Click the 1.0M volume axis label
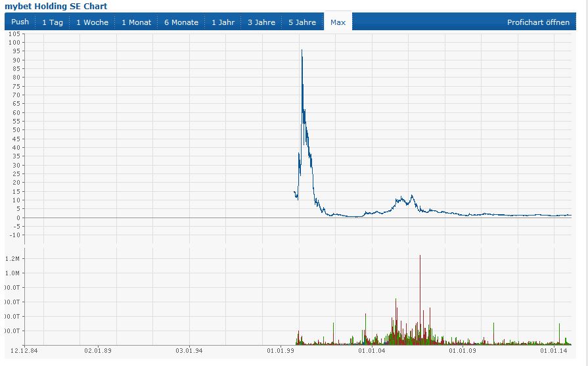 pyautogui.click(x=12, y=273)
